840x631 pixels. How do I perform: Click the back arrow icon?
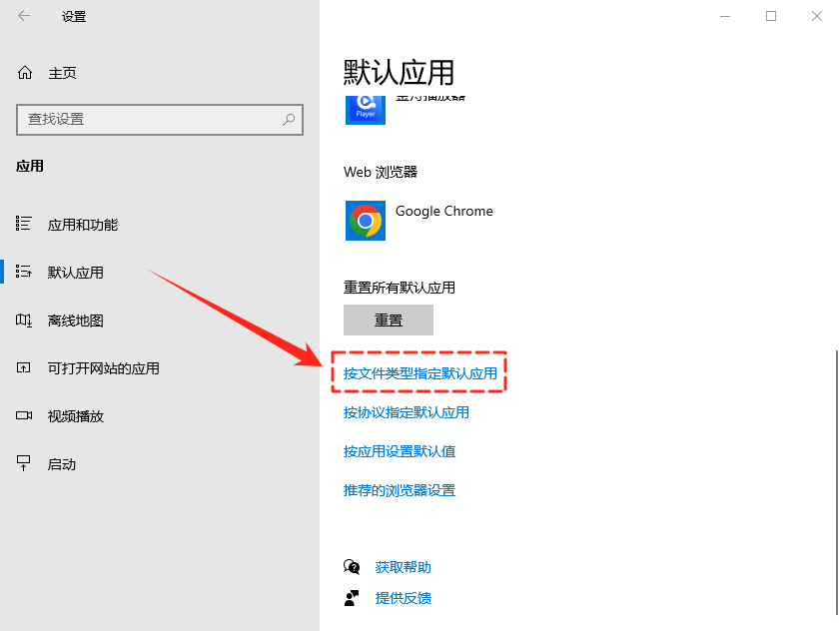pos(24,16)
